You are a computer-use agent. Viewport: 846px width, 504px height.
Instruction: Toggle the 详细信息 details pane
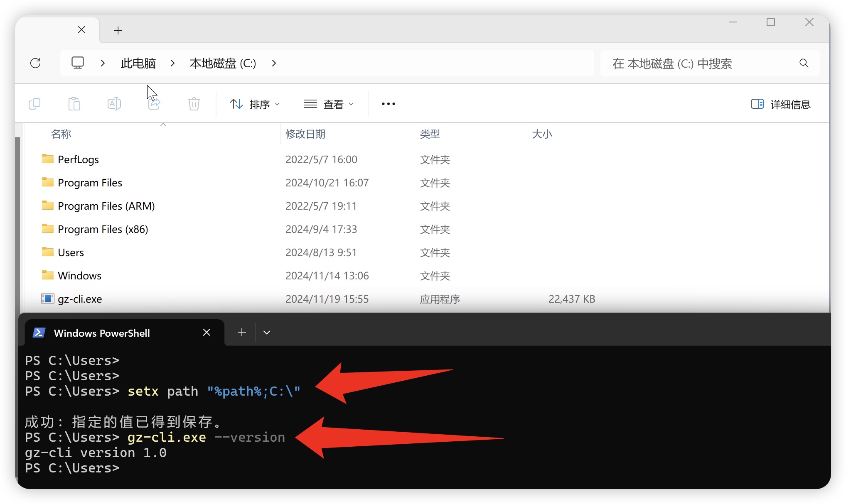tap(781, 104)
